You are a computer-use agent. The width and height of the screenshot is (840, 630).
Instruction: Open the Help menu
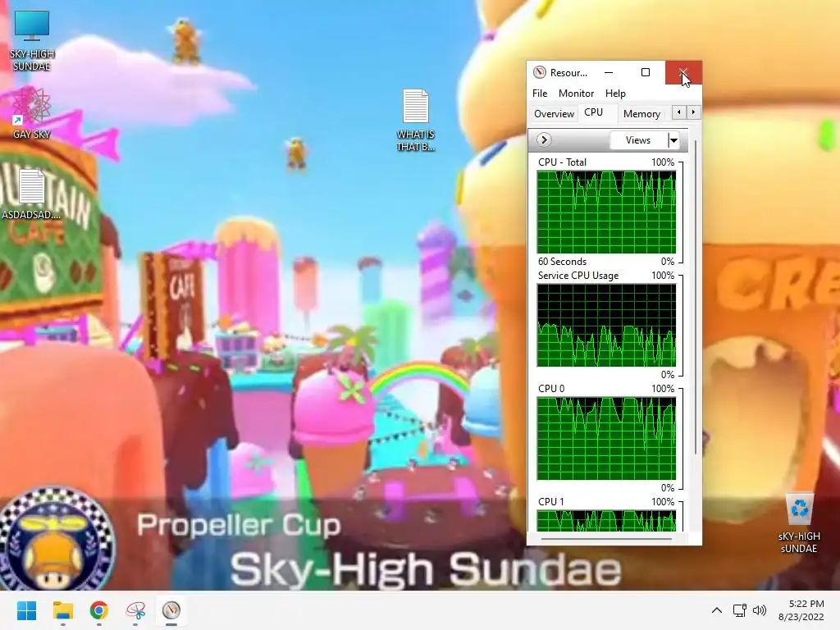pos(615,94)
